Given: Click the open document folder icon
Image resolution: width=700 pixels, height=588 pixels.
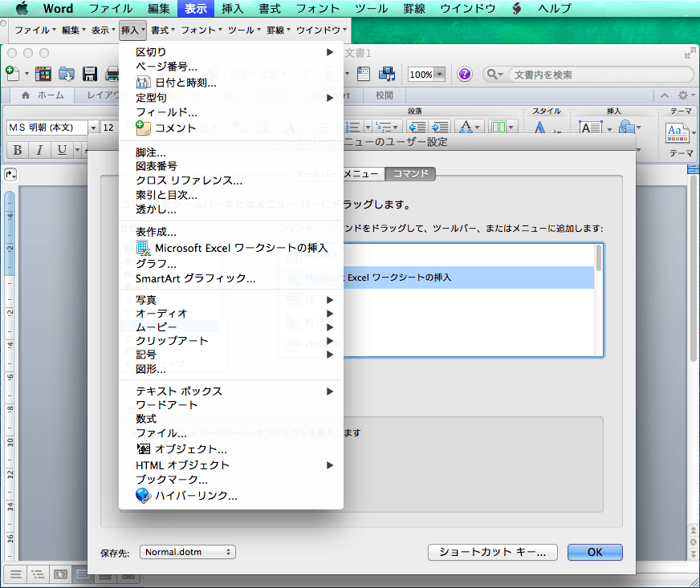Looking at the screenshot, I should click(x=67, y=74).
